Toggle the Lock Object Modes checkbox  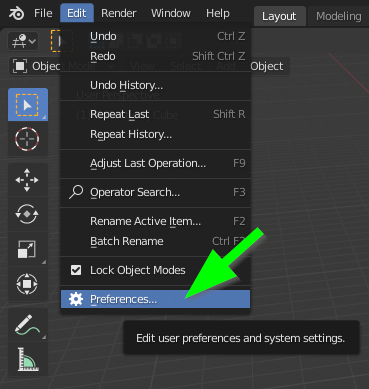coord(76,270)
